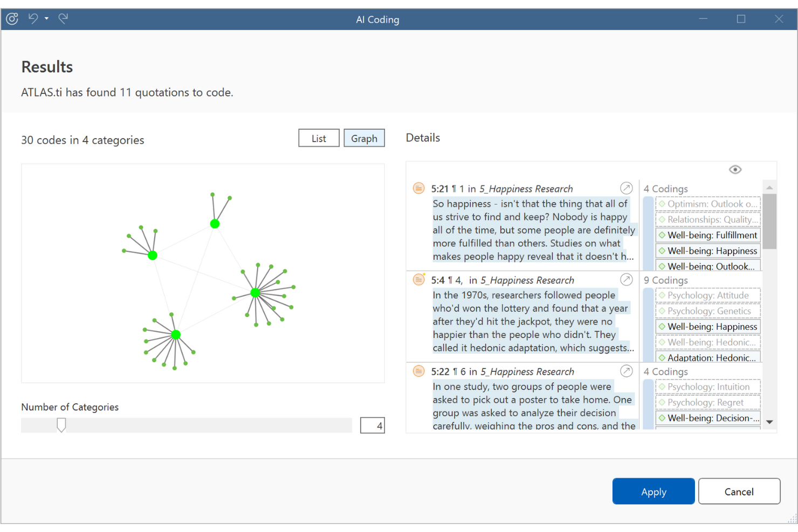Click the orange quotation icon beside 5:21
798x532 pixels.
tap(418, 188)
